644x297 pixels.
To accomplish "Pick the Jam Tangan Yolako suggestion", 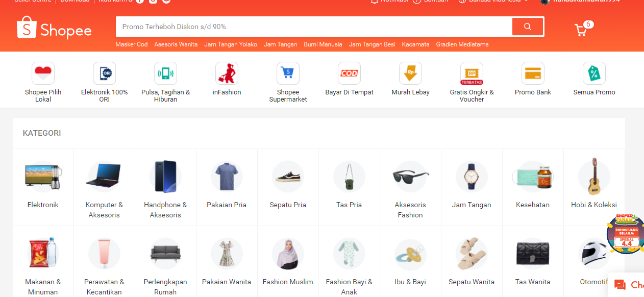I will tap(231, 44).
